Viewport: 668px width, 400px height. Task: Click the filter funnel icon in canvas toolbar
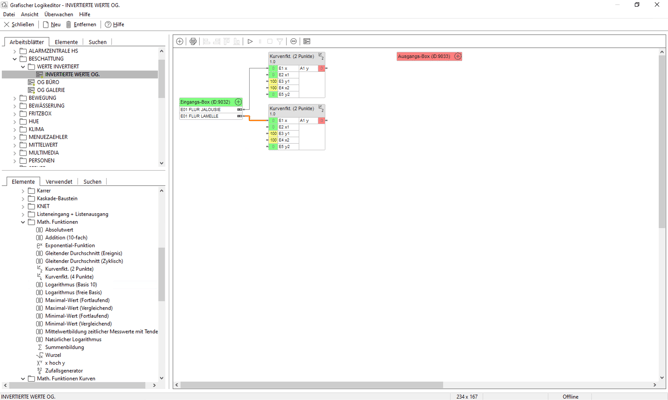pos(280,41)
